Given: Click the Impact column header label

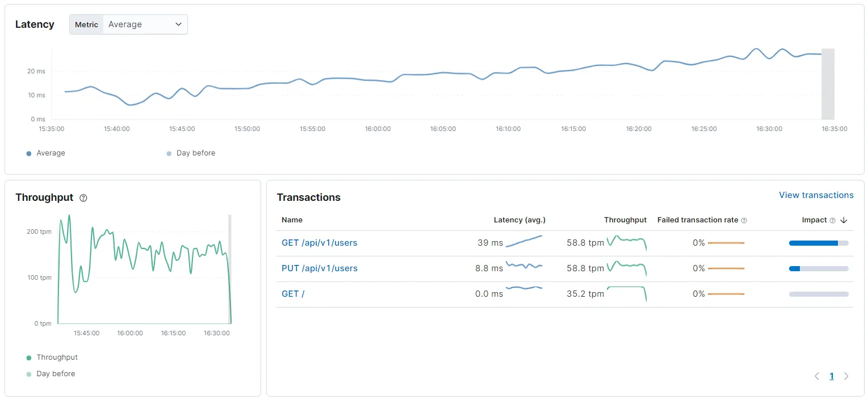Looking at the screenshot, I should tap(815, 220).
